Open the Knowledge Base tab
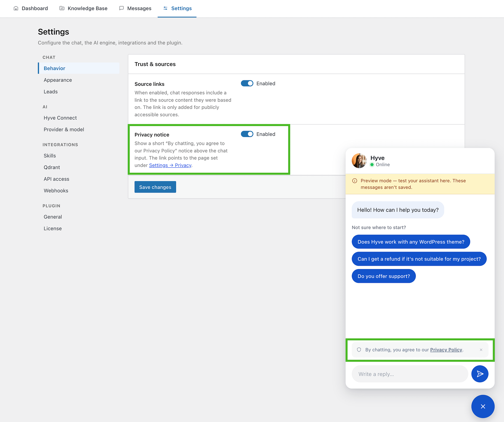The height and width of the screenshot is (422, 504). tap(83, 8)
